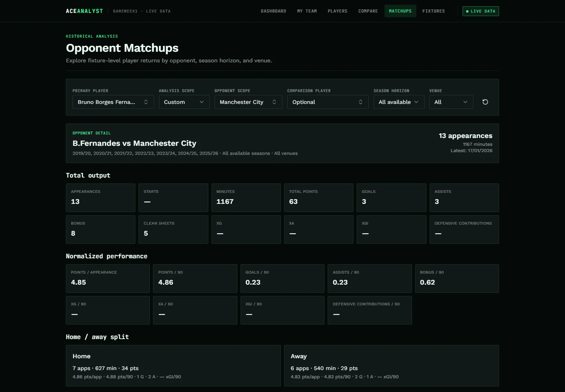
Task: Click the Defensive Contributions total card
Action: (x=464, y=229)
